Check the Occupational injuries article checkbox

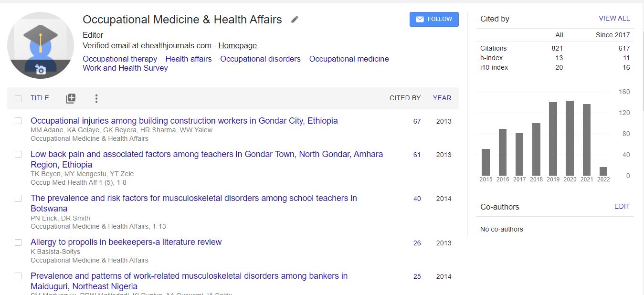click(18, 121)
